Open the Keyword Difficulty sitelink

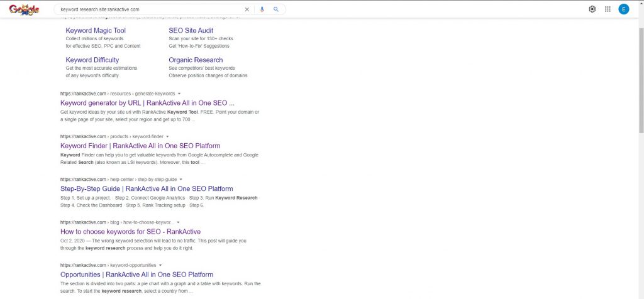click(92, 60)
